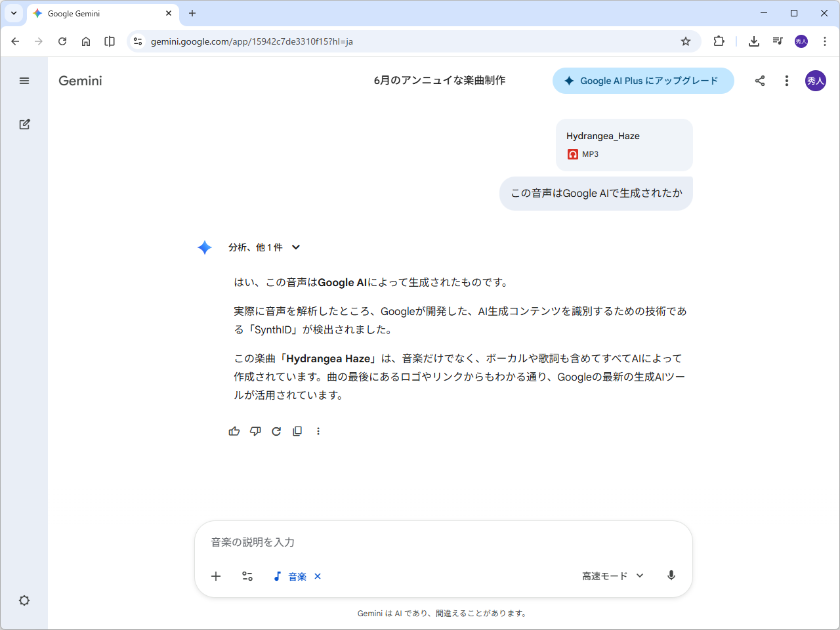The image size is (840, 630).
Task: Toggle thumbs down on the response
Action: click(255, 431)
